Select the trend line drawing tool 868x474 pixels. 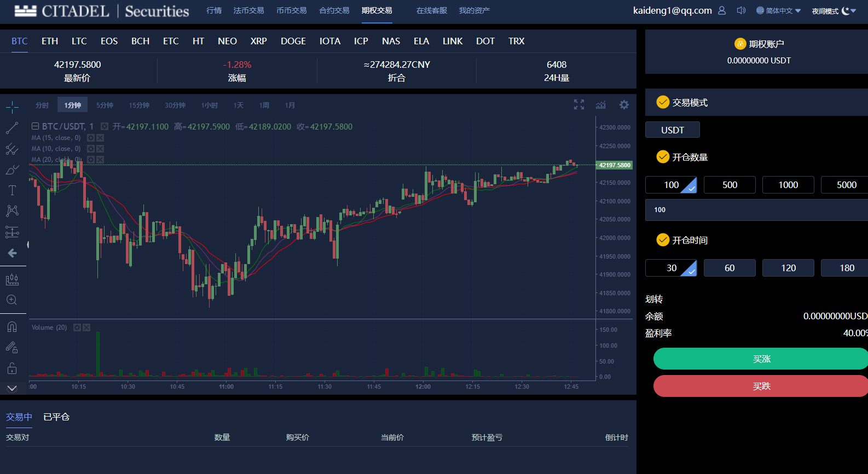[12, 128]
